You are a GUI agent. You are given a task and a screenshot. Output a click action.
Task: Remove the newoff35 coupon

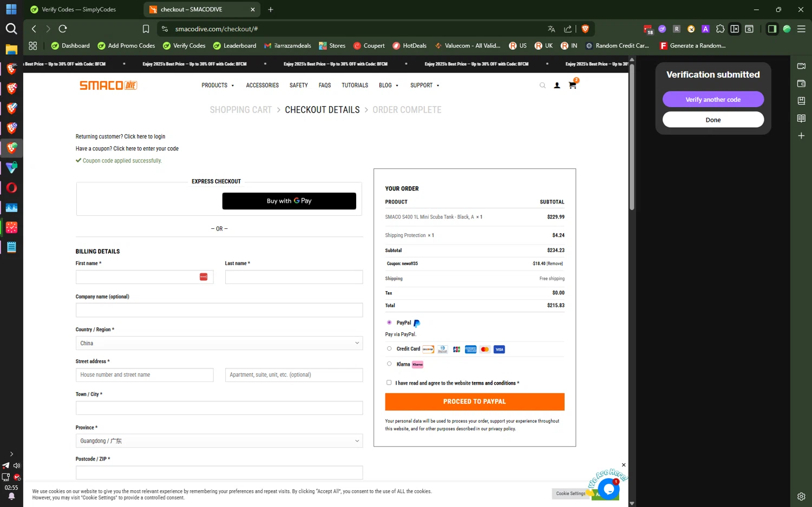click(555, 264)
